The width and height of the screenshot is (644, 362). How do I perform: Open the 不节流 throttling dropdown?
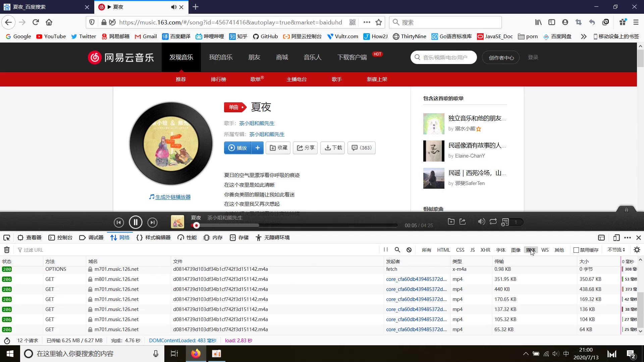[616, 250]
